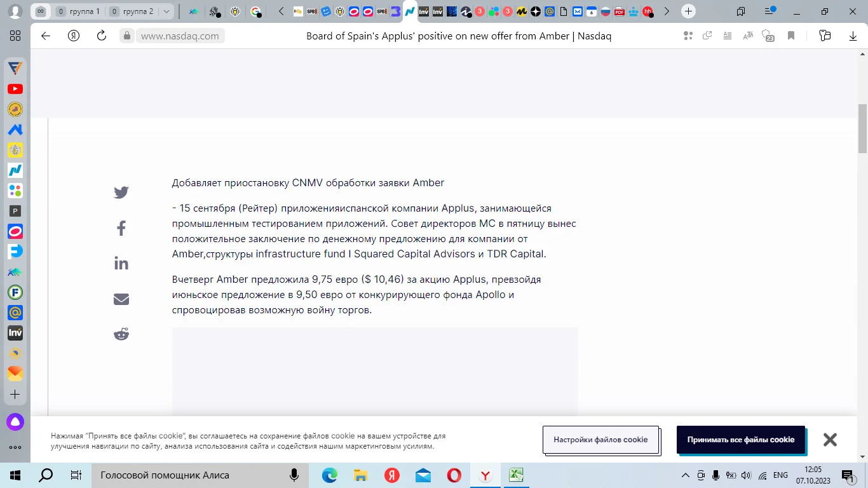The width and height of the screenshot is (868, 488).
Task: Open page translation options
Action: pyautogui.click(x=748, y=36)
